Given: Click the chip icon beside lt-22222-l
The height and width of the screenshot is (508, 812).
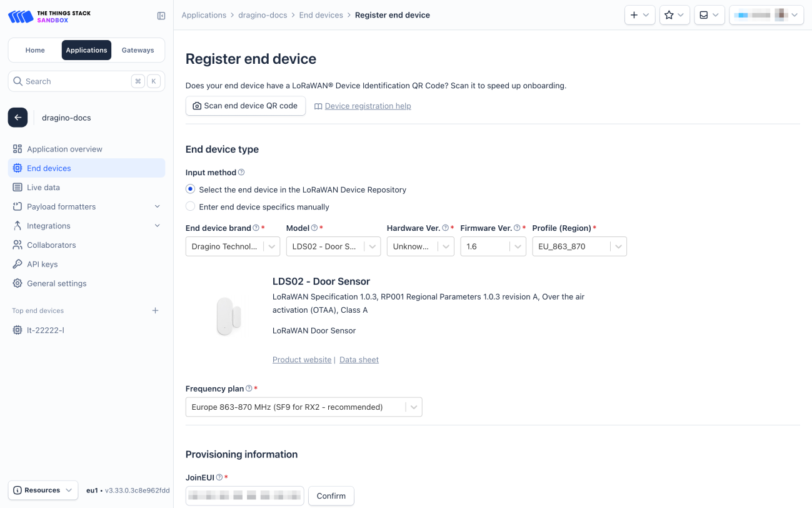Looking at the screenshot, I should (18, 330).
